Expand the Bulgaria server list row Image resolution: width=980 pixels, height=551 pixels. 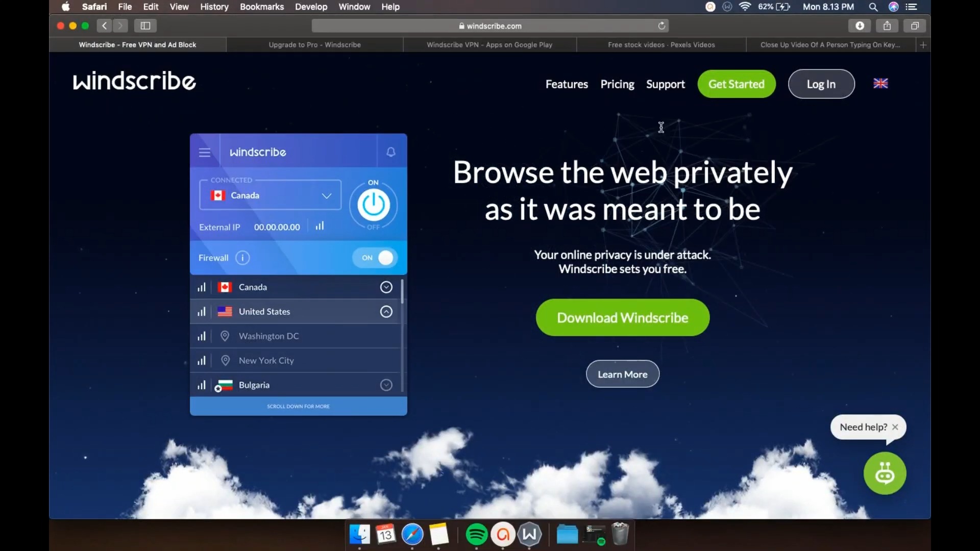coord(386,385)
